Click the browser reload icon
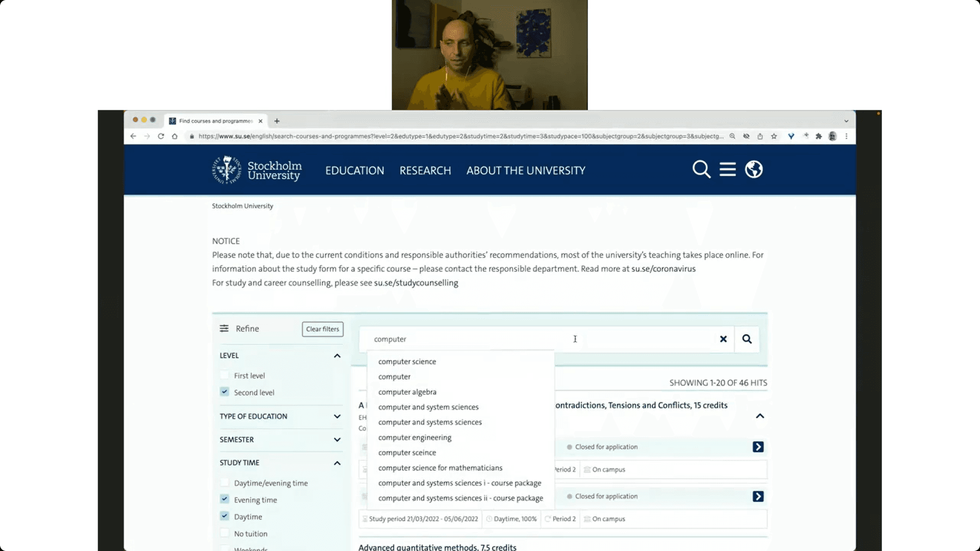This screenshot has height=551, width=980. (x=161, y=136)
